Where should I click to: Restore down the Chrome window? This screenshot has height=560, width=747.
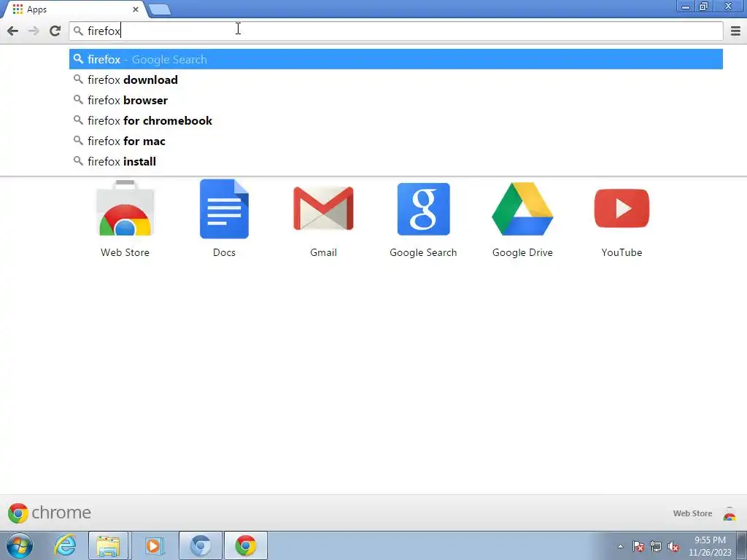point(703,6)
